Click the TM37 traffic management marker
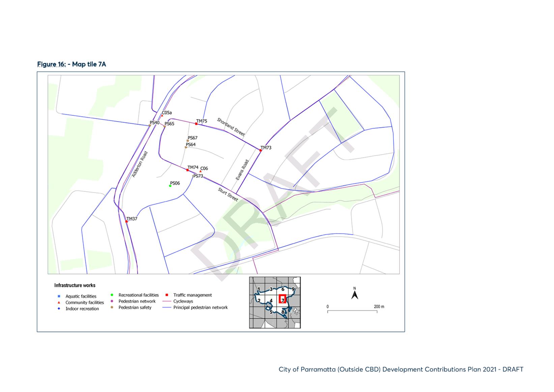554x392 pixels. pyautogui.click(x=126, y=221)
